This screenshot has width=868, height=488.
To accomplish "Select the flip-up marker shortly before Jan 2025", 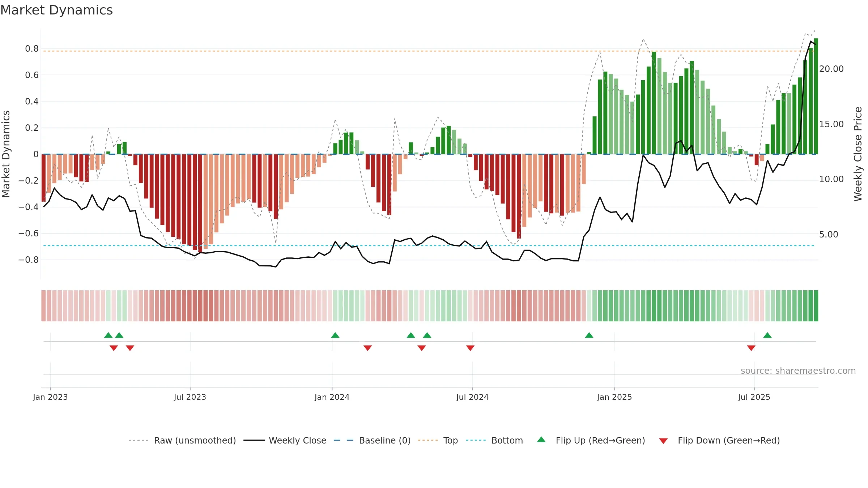I will (x=589, y=335).
